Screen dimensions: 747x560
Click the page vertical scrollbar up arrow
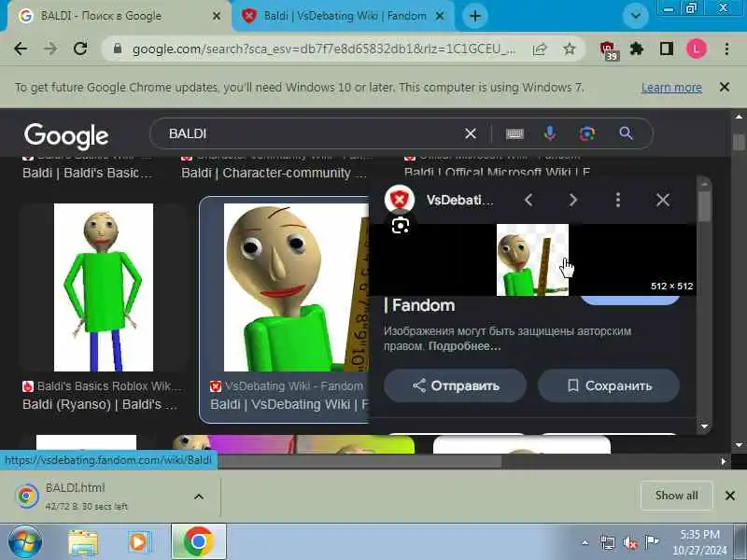[739, 117]
